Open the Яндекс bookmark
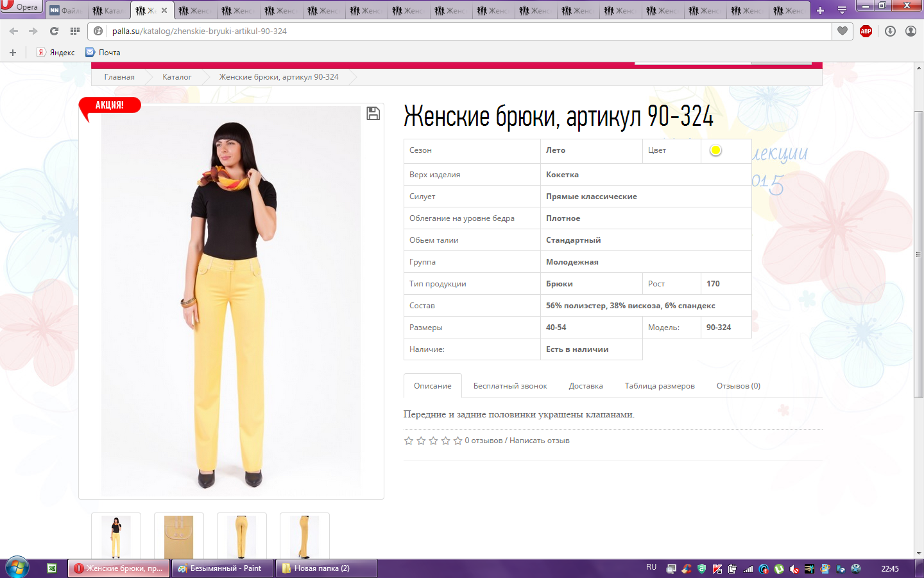 pos(56,53)
